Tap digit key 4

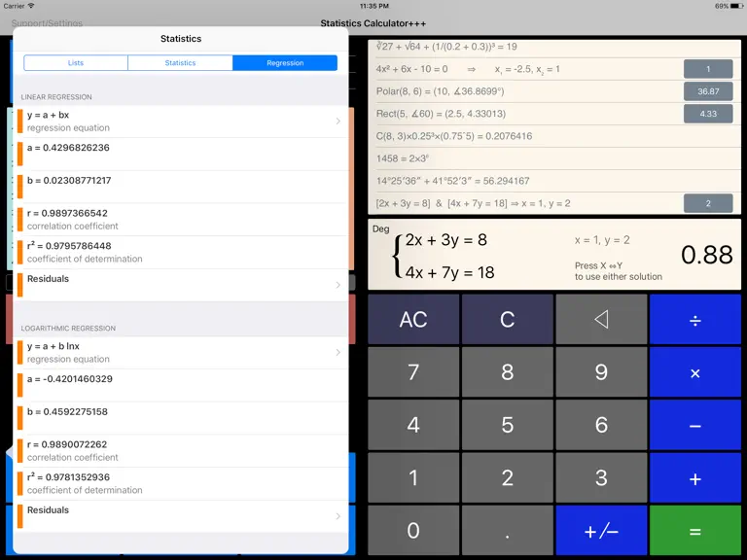tap(413, 425)
